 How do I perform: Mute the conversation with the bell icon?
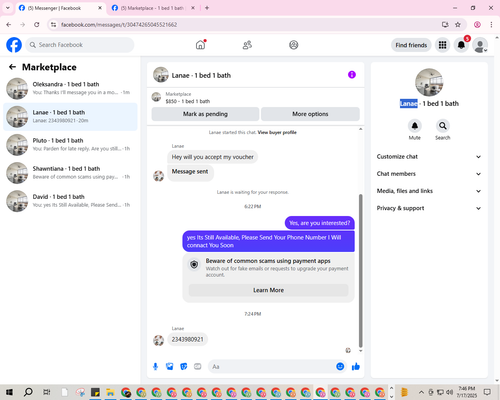(x=415, y=126)
